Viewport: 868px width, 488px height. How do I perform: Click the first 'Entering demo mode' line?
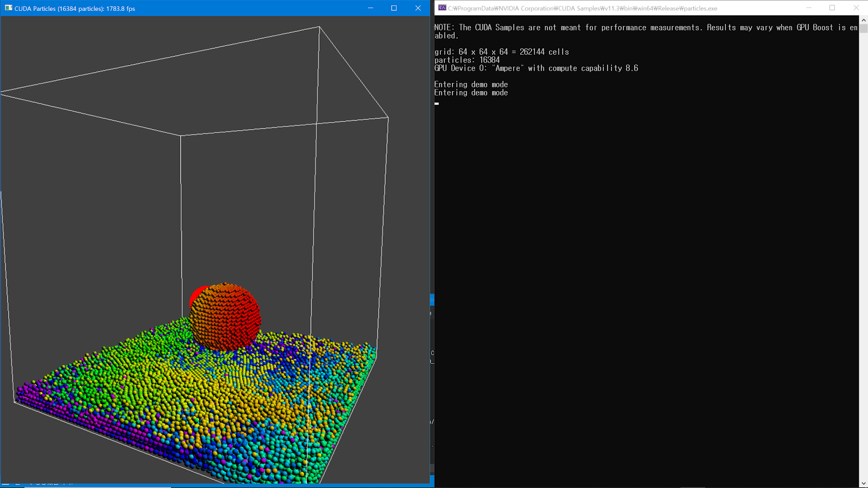click(471, 85)
